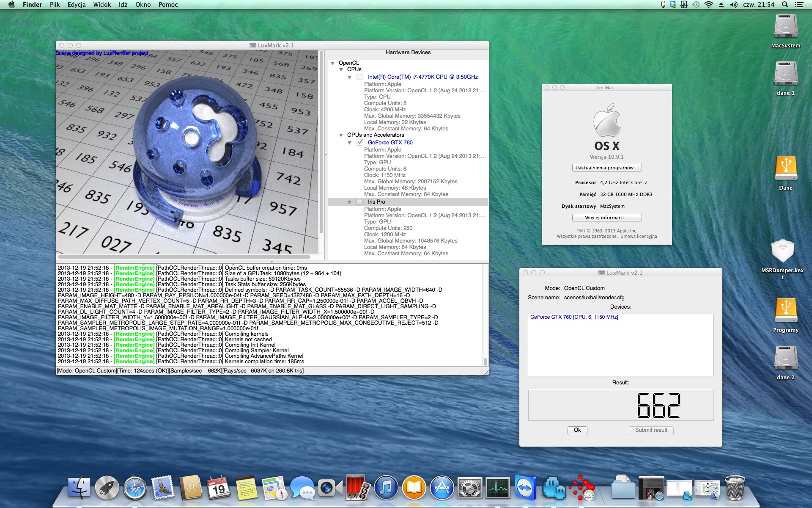Click volume speaker icon in menu bar
The image size is (812, 508).
tap(734, 5)
